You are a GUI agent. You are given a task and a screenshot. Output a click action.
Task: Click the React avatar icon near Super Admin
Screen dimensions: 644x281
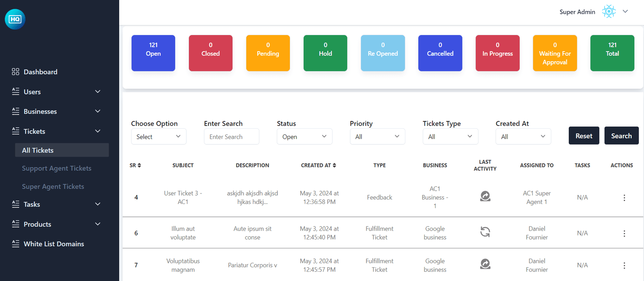point(609,12)
